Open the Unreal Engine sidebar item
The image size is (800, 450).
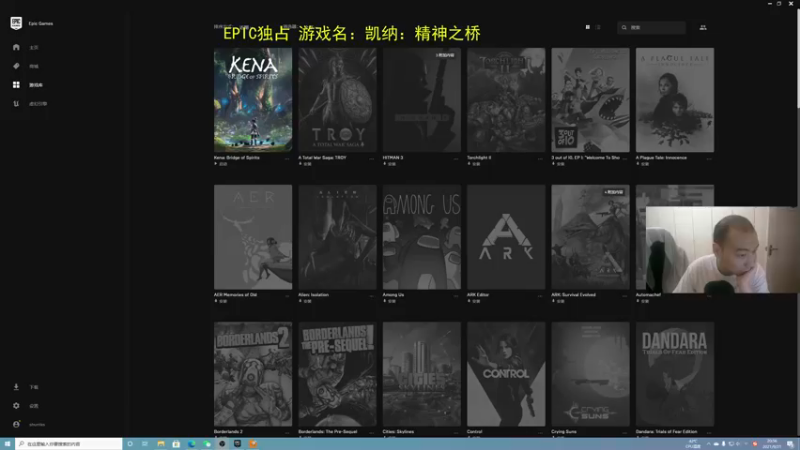(x=16, y=104)
